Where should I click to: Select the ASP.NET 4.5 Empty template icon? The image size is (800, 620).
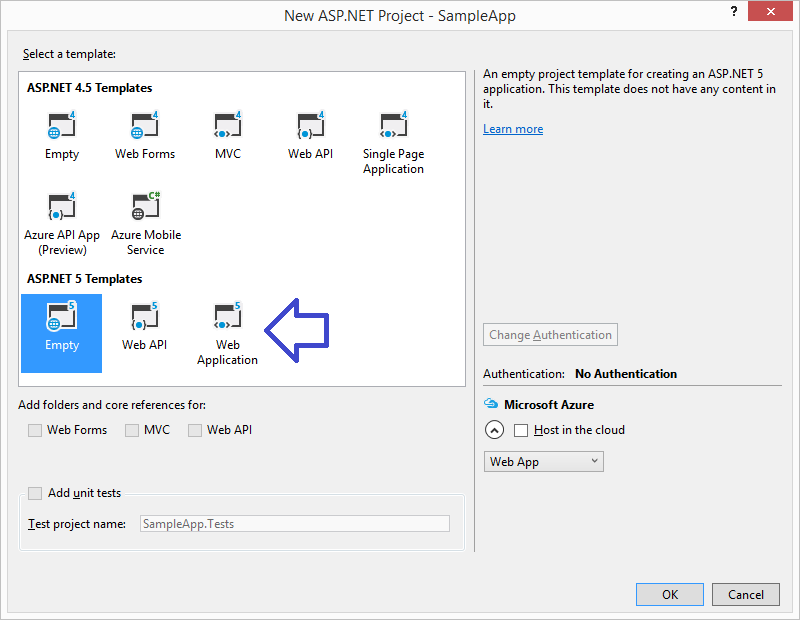point(62,125)
